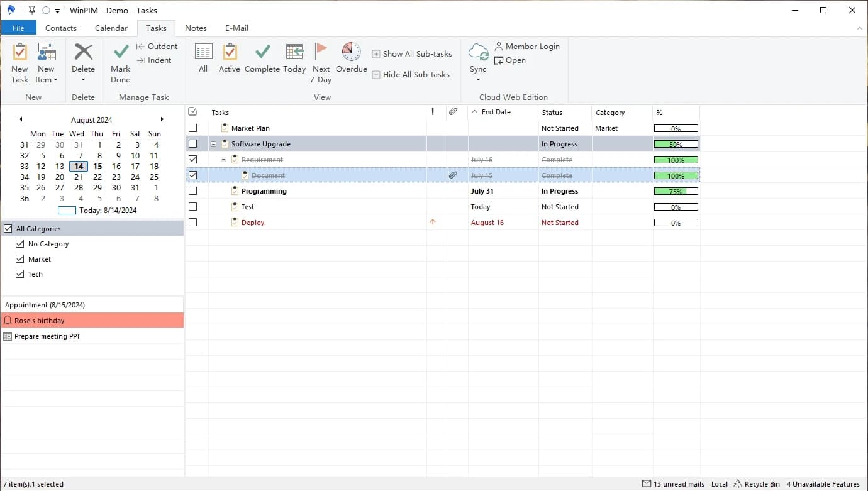
Task: Click Show All Sub-tasks button
Action: pyautogui.click(x=411, y=54)
